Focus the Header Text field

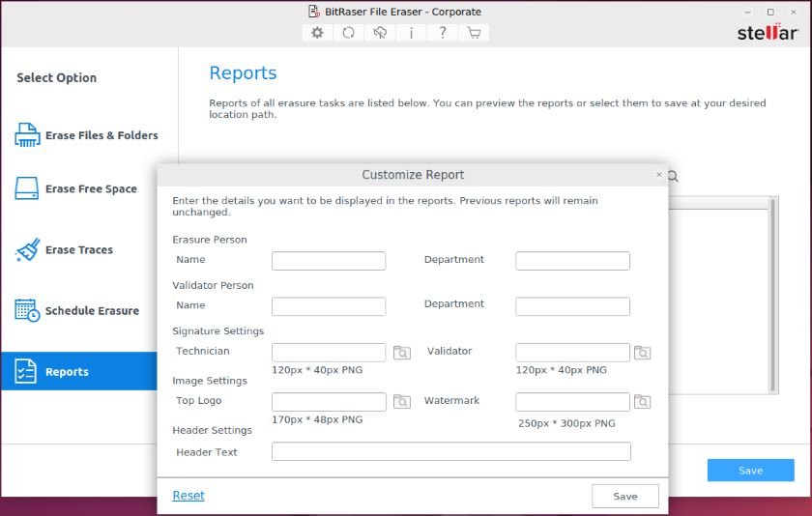click(451, 451)
